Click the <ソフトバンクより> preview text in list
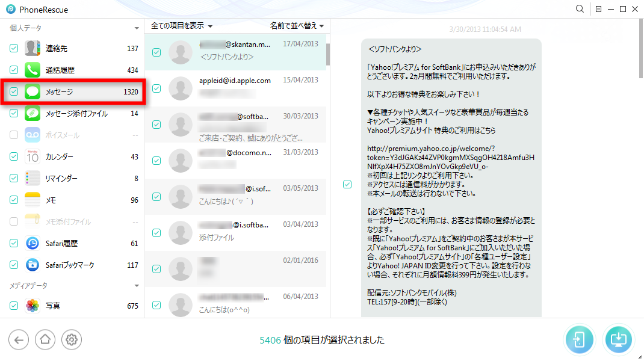The image size is (644, 361). 227,57
